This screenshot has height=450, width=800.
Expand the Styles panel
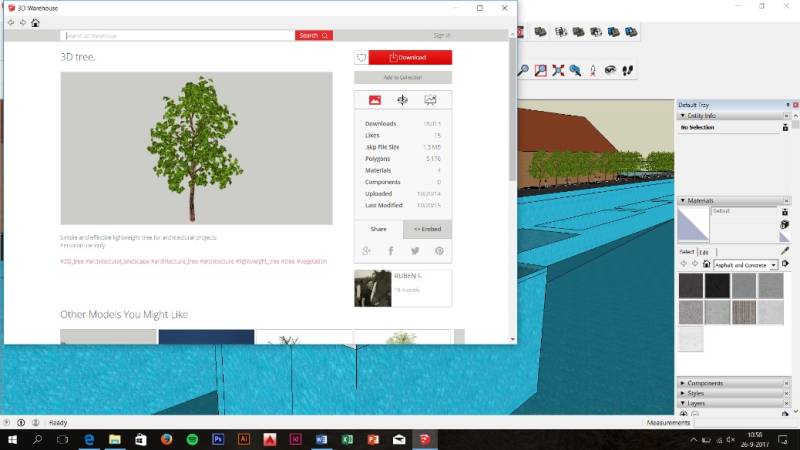[x=683, y=393]
